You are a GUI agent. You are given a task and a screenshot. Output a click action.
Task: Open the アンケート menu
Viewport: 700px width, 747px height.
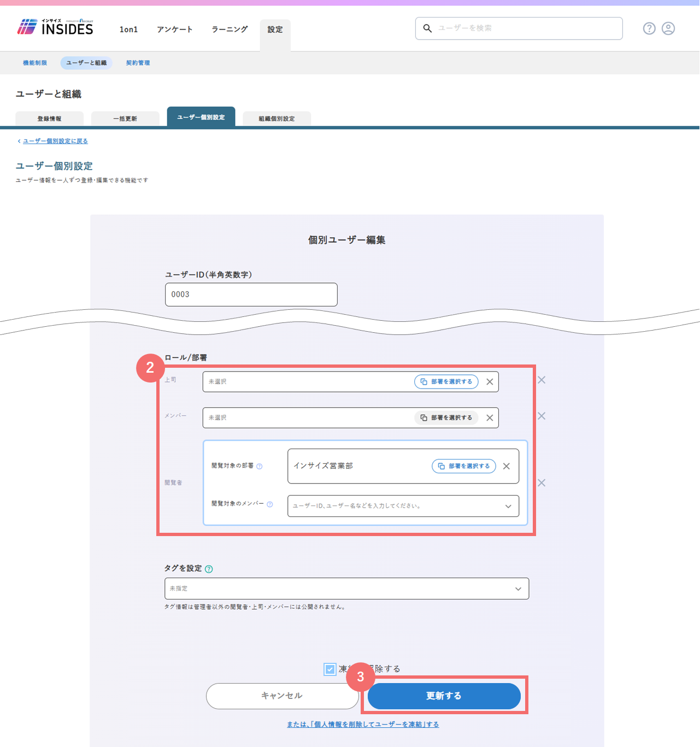click(x=175, y=30)
